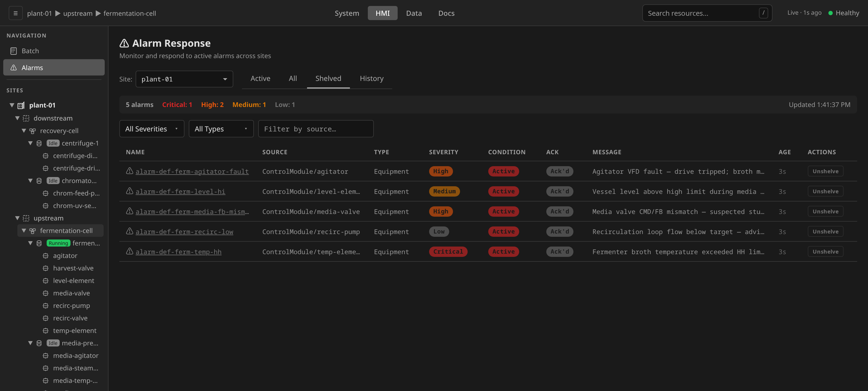The image size is (868, 391).
Task: Click the Batch navigation icon
Action: [14, 51]
